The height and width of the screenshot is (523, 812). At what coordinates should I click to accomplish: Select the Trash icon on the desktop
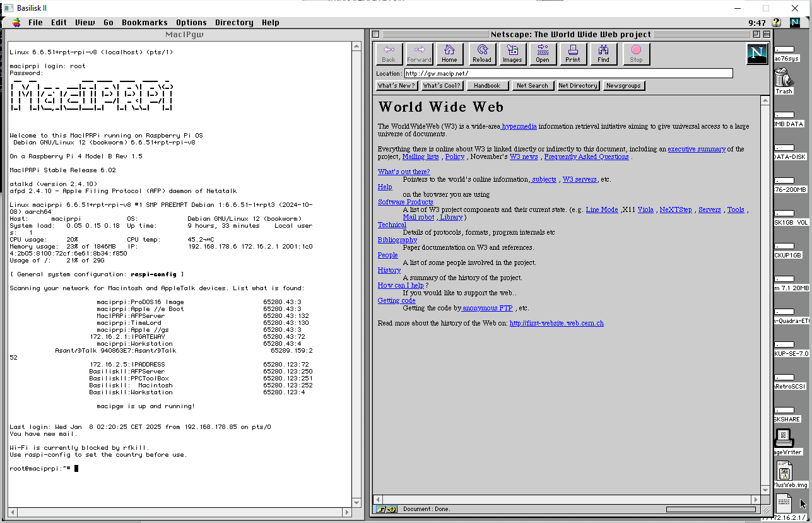(x=782, y=79)
